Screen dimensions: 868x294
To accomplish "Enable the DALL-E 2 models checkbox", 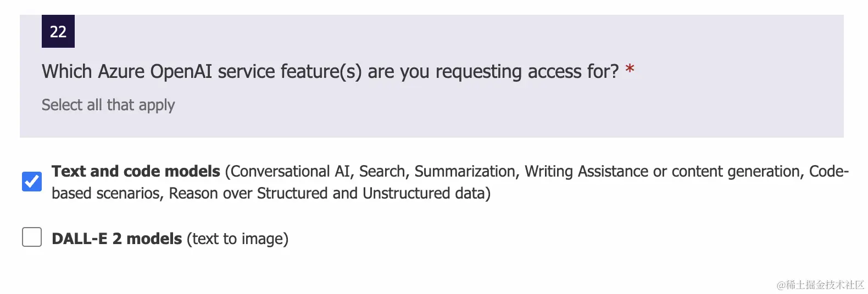I will point(32,237).
